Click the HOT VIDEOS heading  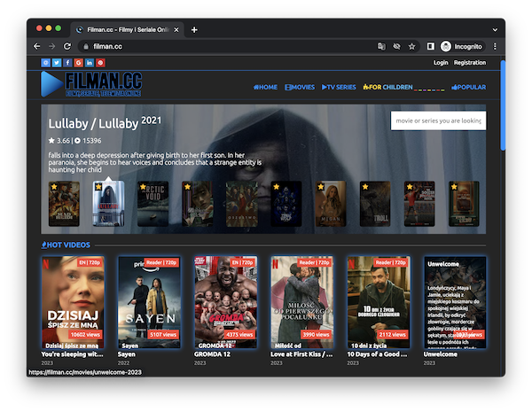tap(66, 245)
